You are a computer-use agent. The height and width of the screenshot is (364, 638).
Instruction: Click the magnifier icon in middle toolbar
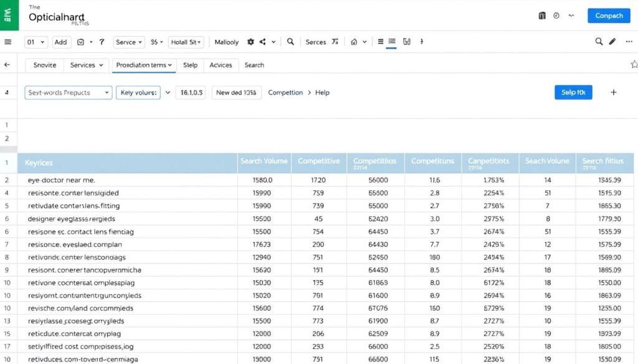[x=290, y=42]
